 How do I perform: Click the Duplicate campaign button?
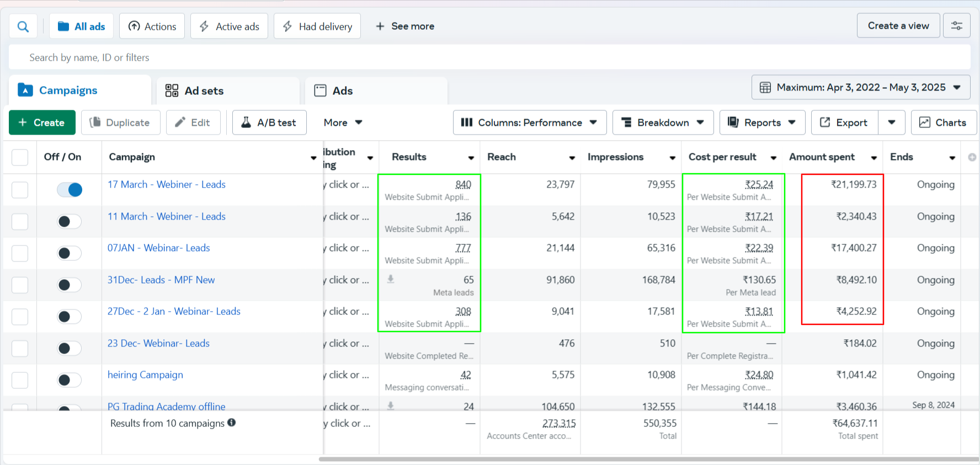120,122
